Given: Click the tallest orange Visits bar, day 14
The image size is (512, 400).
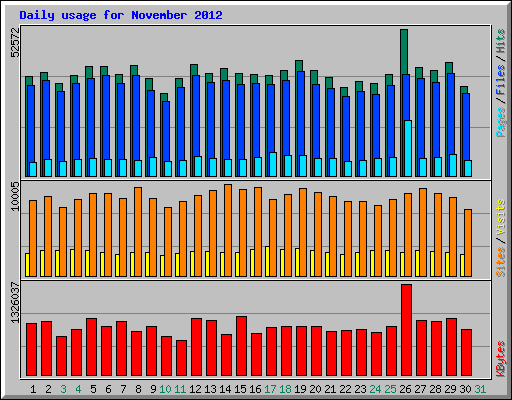Looking at the screenshot, I should (x=228, y=230).
